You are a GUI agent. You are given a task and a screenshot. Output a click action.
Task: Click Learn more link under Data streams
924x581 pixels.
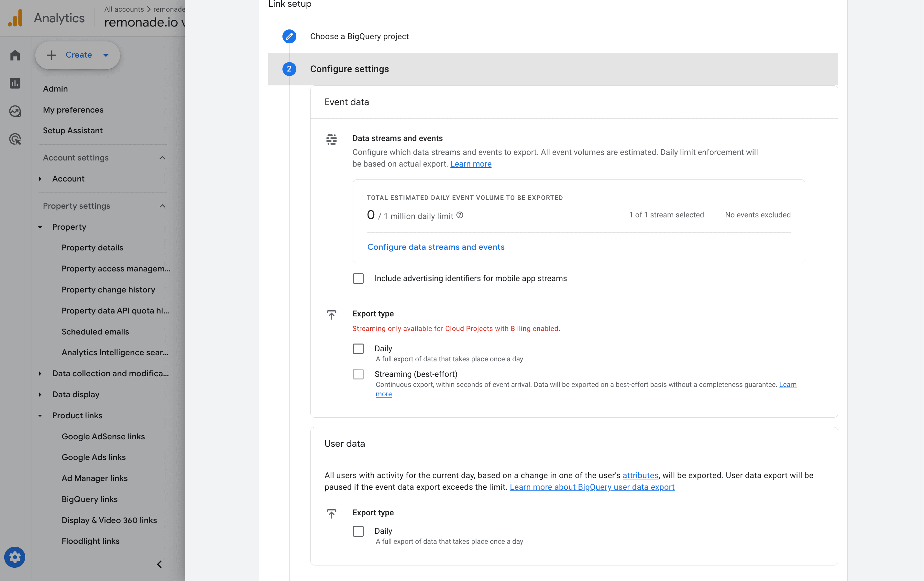470,164
